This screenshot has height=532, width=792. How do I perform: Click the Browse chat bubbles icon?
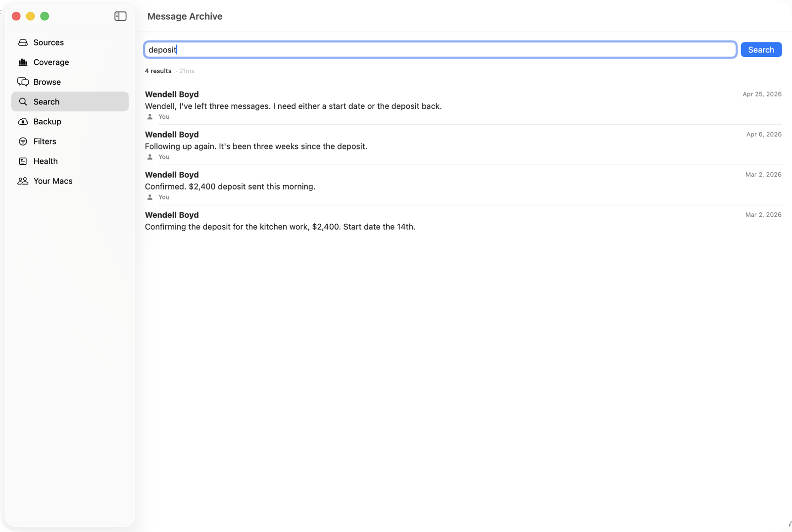(23, 82)
